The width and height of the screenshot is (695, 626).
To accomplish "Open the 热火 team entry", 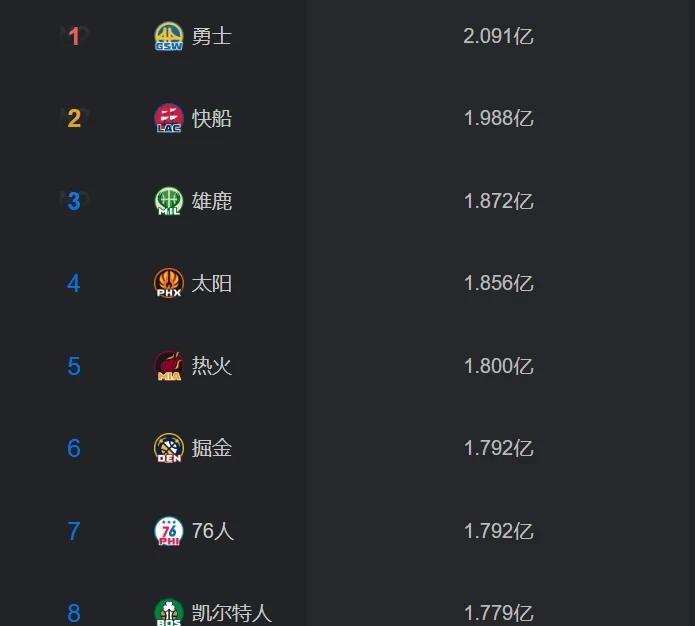I will click(211, 366).
